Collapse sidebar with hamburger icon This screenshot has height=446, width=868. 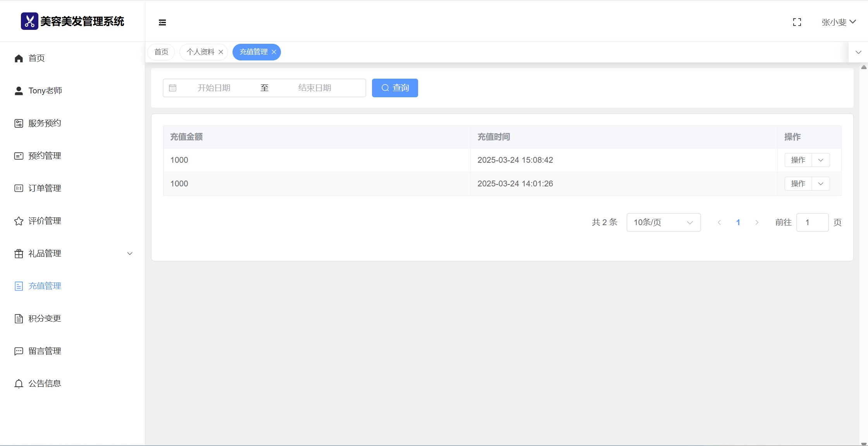tap(162, 22)
